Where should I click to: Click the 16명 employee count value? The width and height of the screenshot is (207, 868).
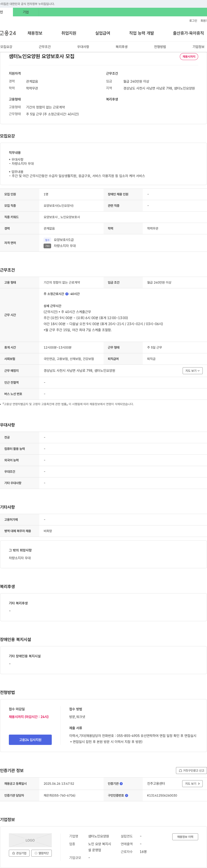tap(143, 851)
